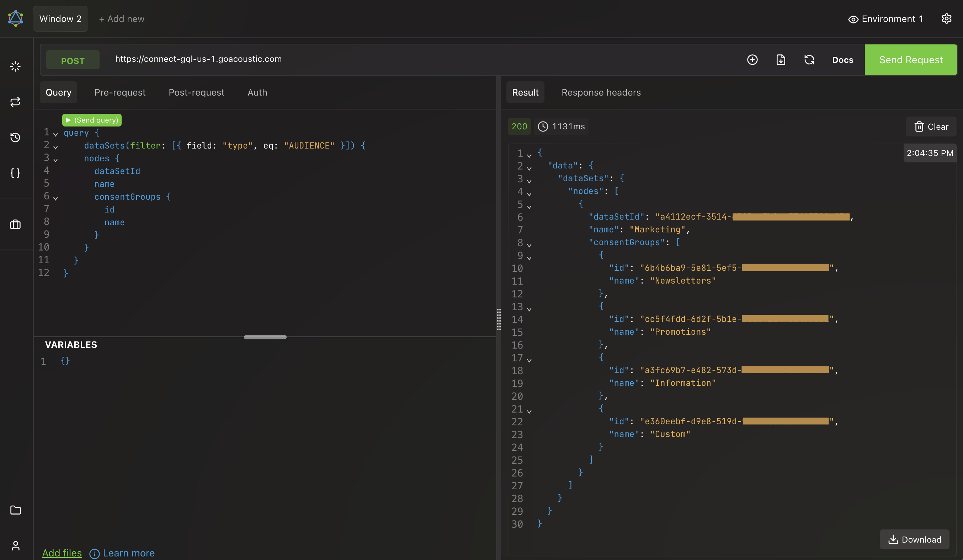Screen dimensions: 963x560
Task: Collapse result line 17 fold arrow
Action: coord(529,360)
